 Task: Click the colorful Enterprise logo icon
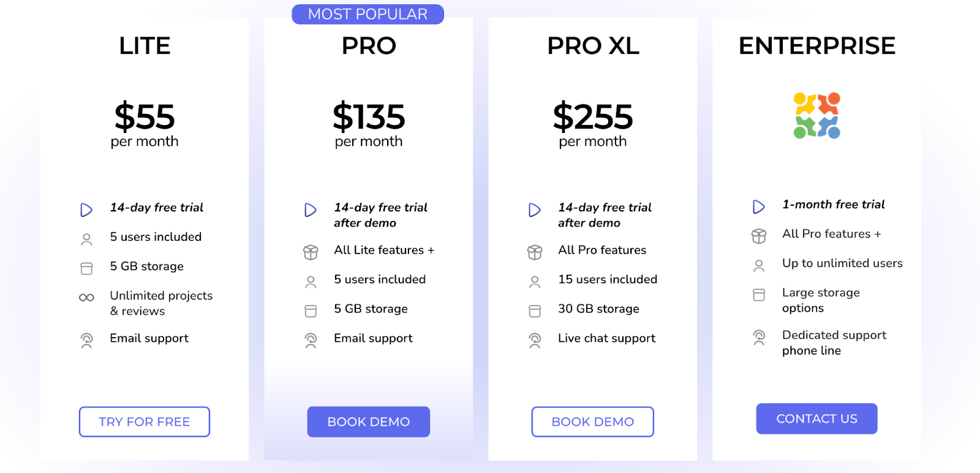[x=817, y=115]
